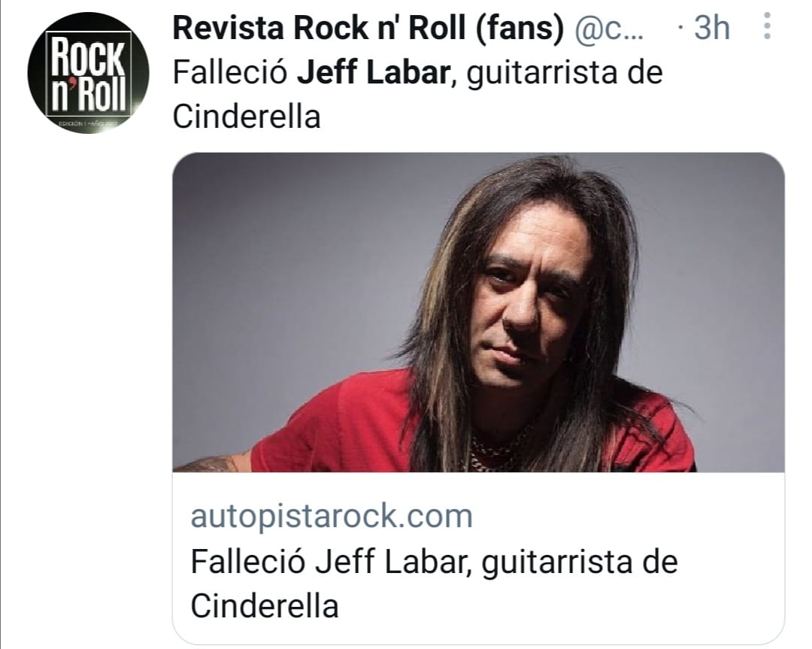The height and width of the screenshot is (649, 812).
Task: Open the tweet via the 3h timestamp
Action: [x=711, y=28]
